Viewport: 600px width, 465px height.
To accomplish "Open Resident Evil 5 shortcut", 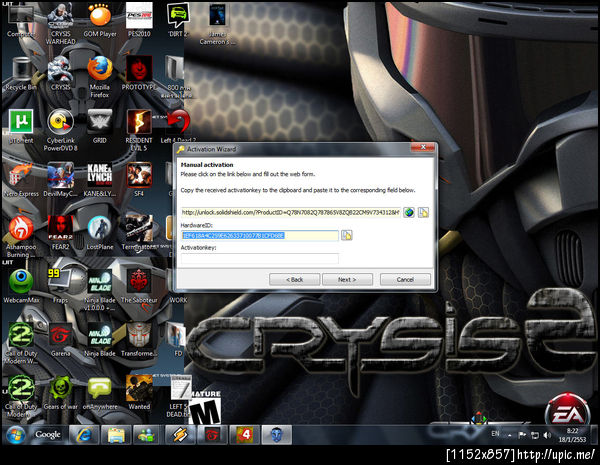I will click(x=139, y=130).
